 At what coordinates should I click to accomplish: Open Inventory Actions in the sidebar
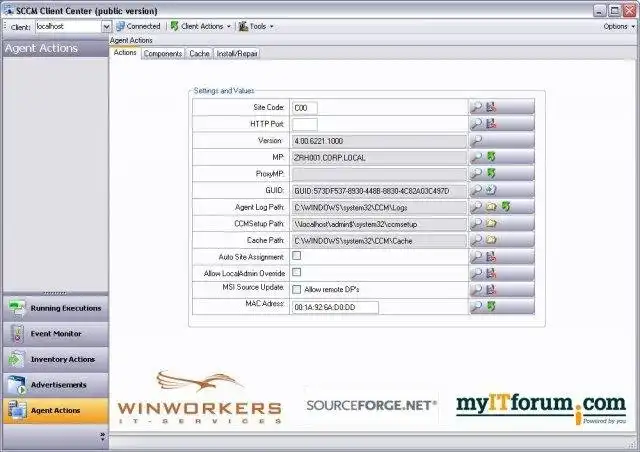click(56, 359)
